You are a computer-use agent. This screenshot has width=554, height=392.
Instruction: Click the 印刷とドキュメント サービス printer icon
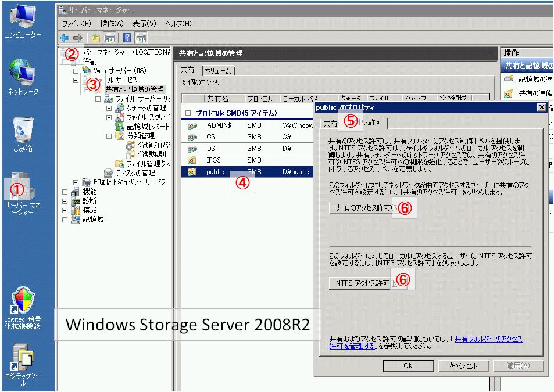pyautogui.click(x=87, y=182)
